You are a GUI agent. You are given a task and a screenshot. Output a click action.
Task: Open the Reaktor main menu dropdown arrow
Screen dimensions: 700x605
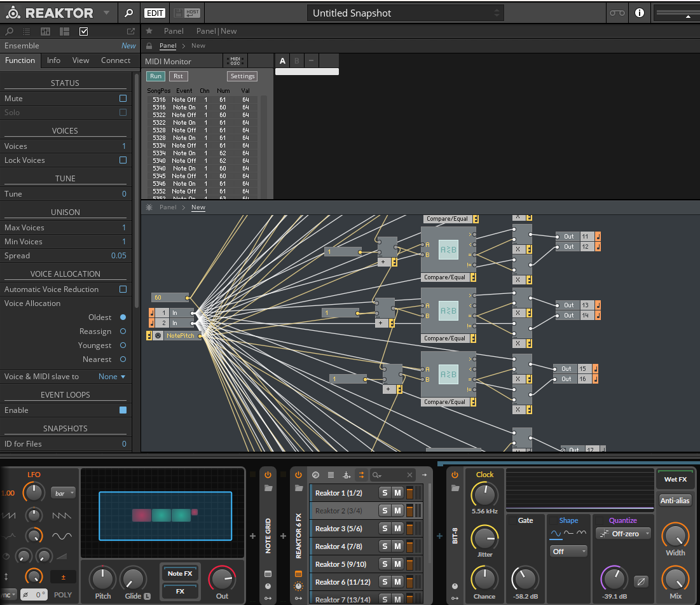106,13
